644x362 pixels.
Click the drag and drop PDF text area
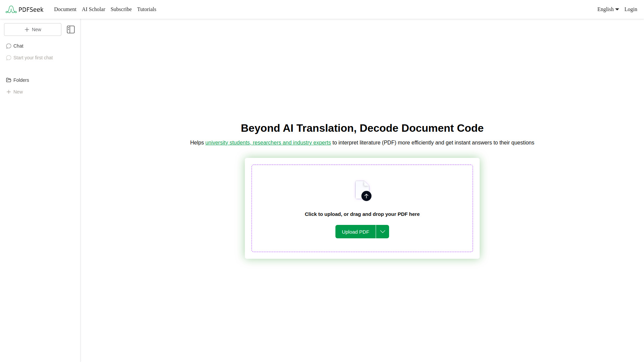coord(362,214)
